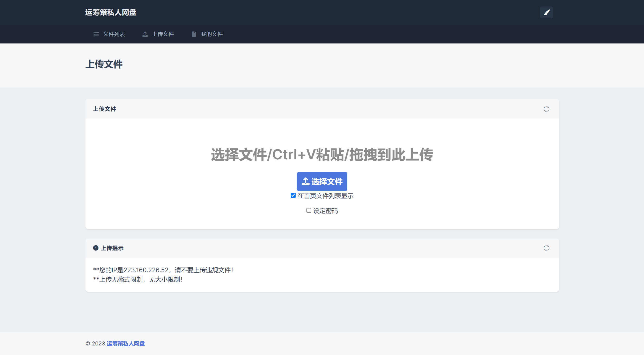Viewport: 644px width, 355px height.
Task: Click the 设定密码 label text
Action: coord(325,211)
